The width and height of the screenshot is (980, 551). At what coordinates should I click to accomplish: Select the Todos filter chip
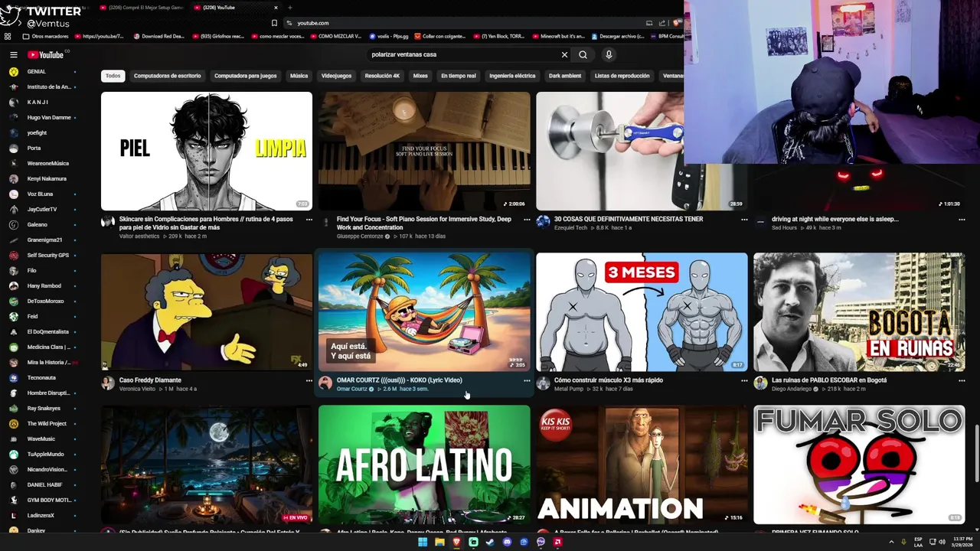click(113, 76)
